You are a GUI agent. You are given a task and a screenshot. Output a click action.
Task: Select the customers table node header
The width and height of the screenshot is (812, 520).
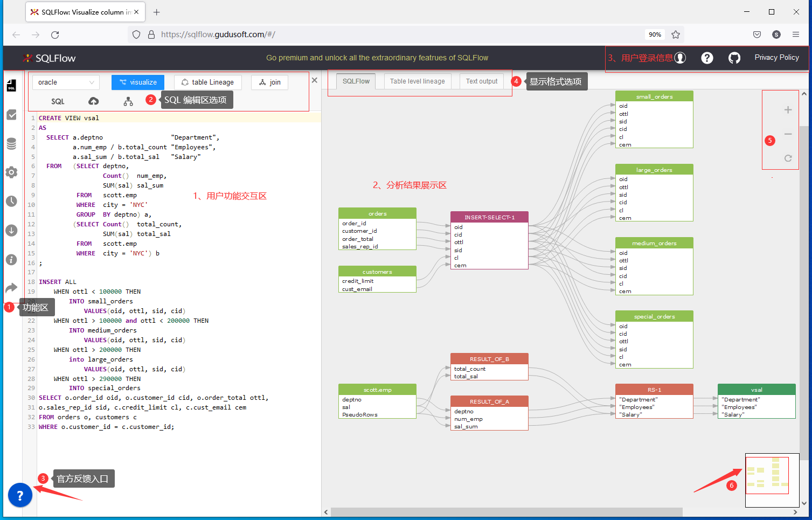click(377, 272)
